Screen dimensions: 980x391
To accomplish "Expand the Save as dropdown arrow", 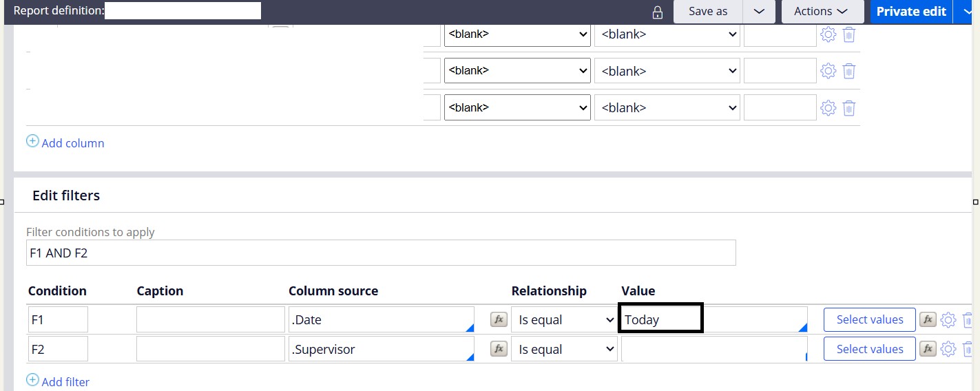I will 759,12.
